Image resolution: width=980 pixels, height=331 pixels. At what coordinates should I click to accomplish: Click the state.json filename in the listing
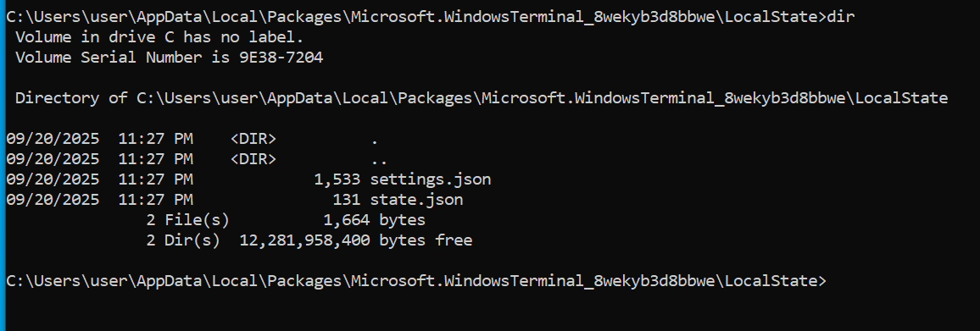click(x=417, y=200)
